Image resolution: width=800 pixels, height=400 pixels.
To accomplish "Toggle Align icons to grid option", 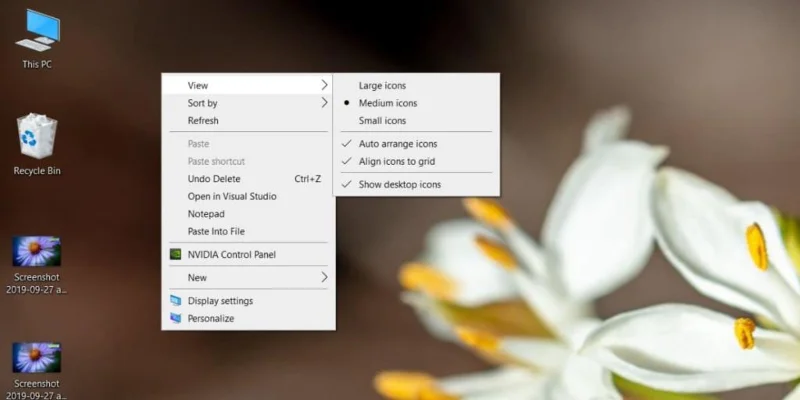I will coord(416,161).
